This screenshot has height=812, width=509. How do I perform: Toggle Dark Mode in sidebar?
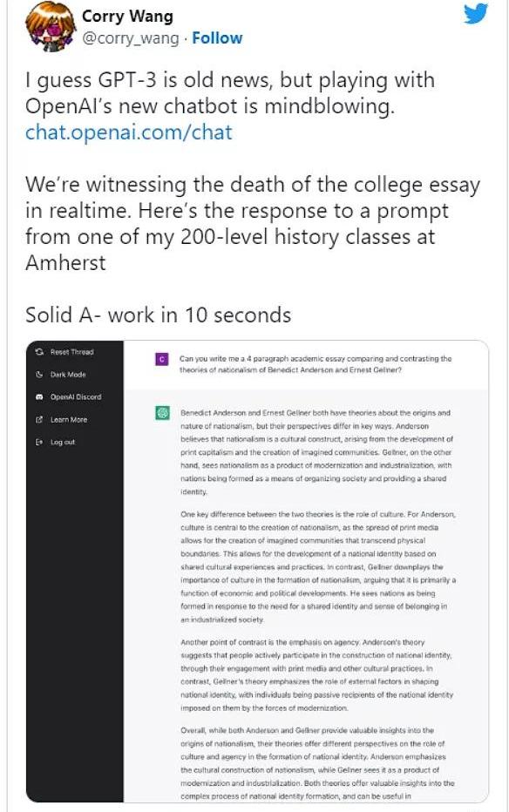60,374
